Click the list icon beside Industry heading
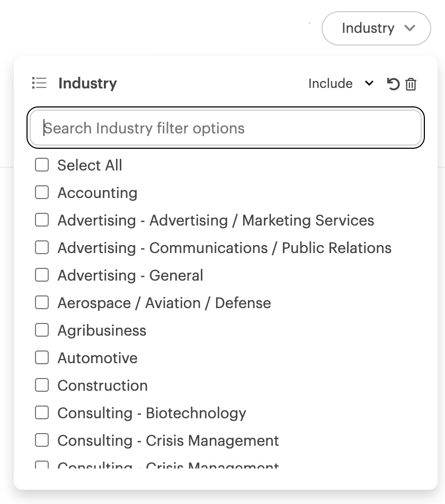 coord(39,83)
